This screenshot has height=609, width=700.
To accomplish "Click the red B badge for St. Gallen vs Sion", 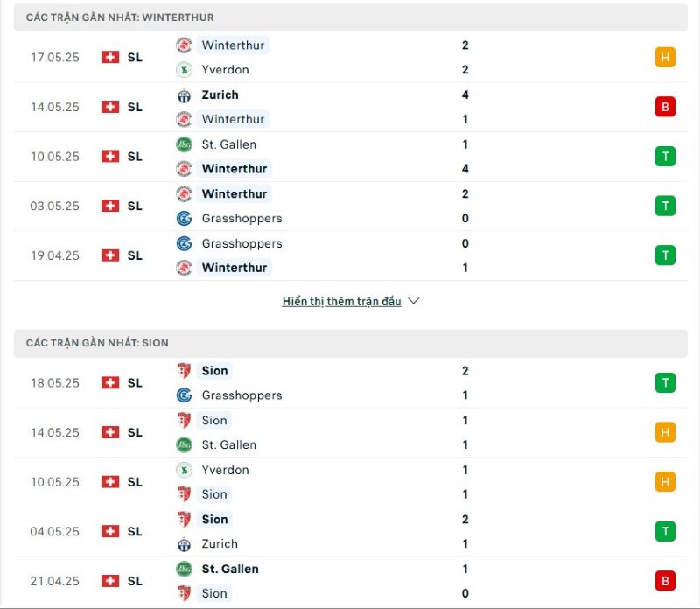I will click(x=665, y=581).
